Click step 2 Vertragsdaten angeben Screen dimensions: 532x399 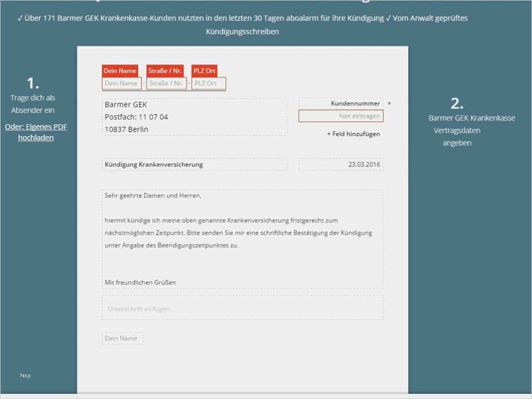coord(457,130)
